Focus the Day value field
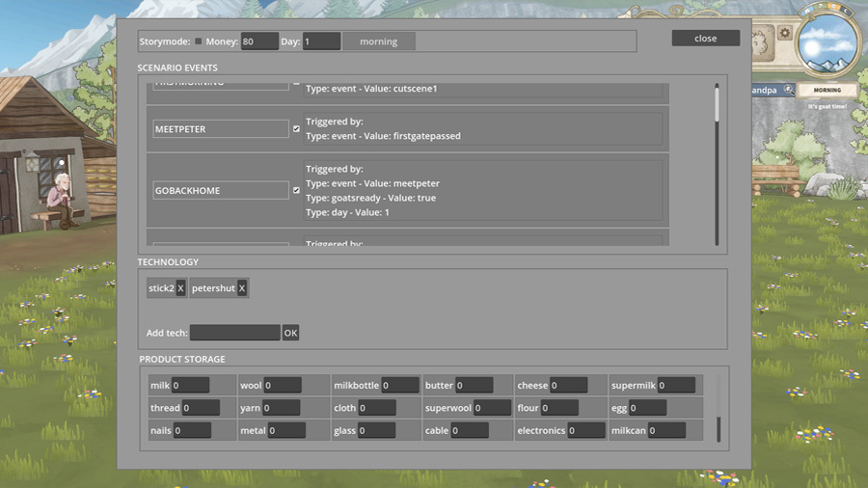The height and width of the screenshot is (488, 868). [321, 41]
